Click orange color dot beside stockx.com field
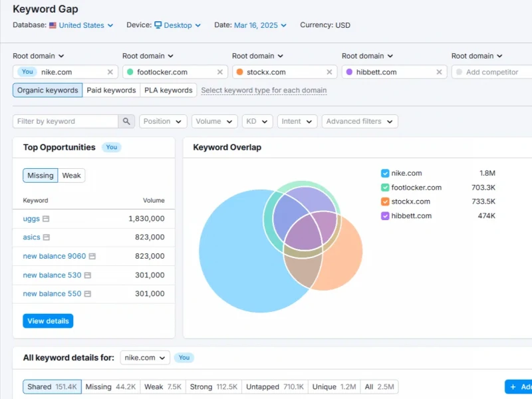The width and height of the screenshot is (532, 399). tap(239, 72)
